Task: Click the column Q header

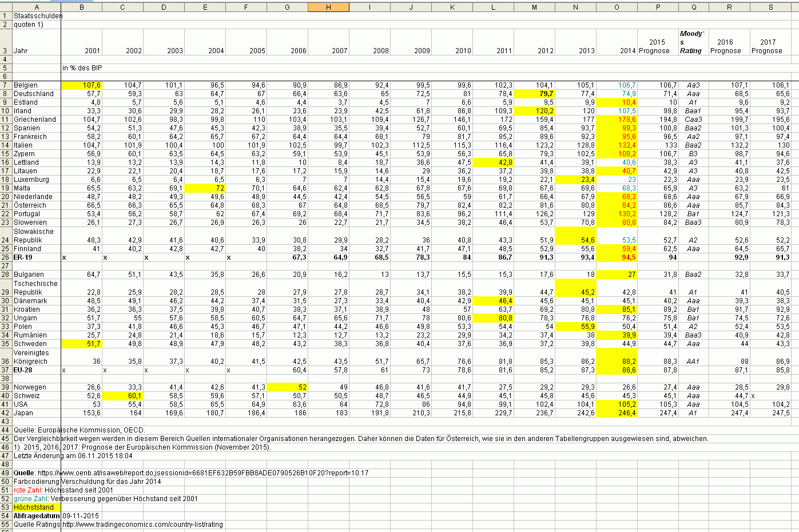Action: tap(694, 7)
